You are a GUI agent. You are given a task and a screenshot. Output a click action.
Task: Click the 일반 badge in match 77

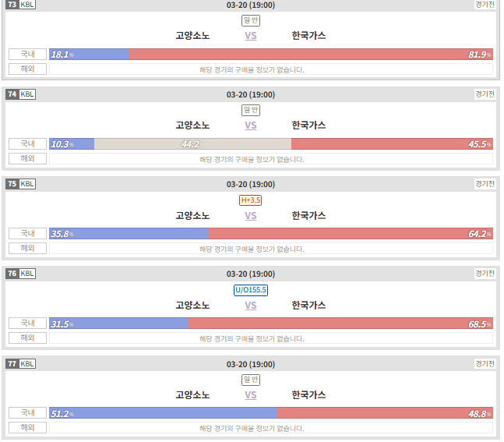(250, 380)
